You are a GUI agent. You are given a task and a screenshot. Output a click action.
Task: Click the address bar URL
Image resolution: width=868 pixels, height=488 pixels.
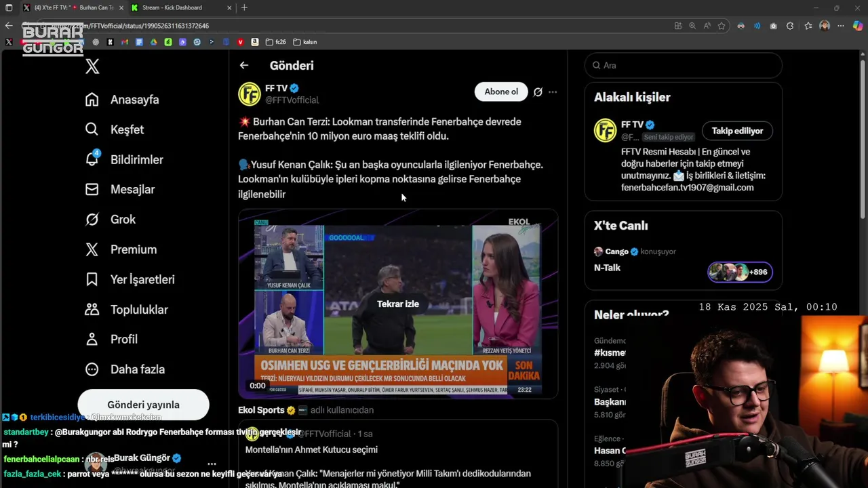129,26
